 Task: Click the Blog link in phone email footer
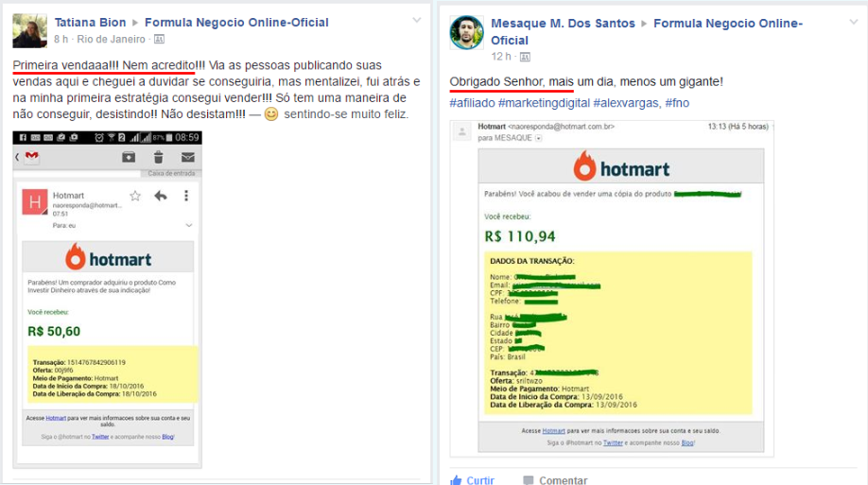(x=167, y=437)
